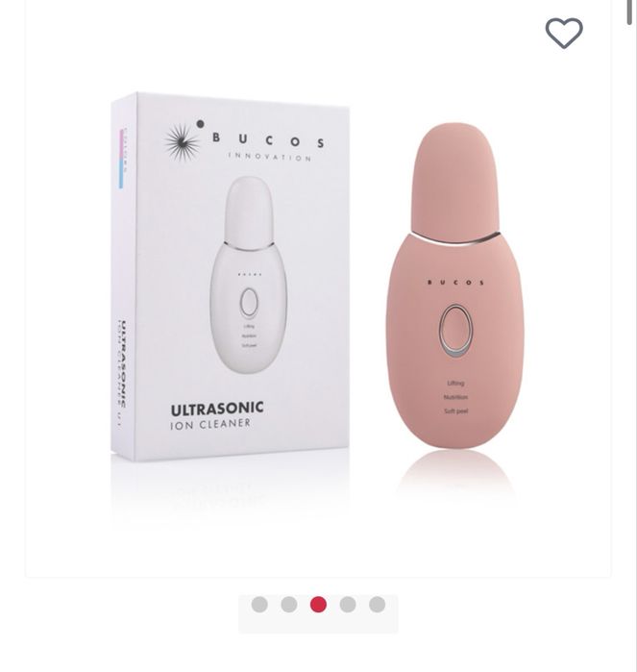Click the pink and blue stripe on box side

122,159
